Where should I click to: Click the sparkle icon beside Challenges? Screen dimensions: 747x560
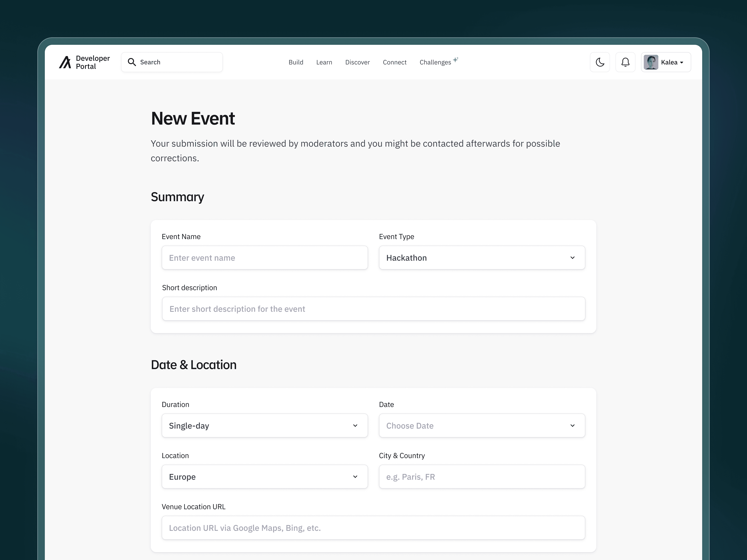click(x=456, y=60)
